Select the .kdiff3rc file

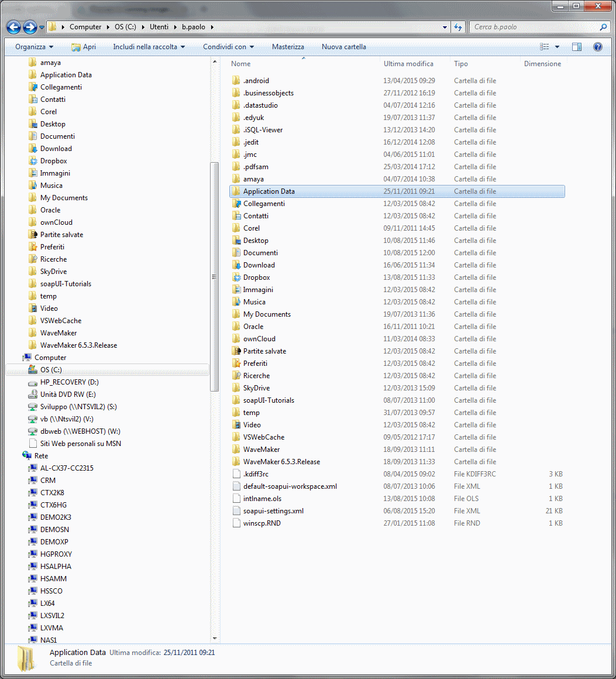[x=397, y=474]
